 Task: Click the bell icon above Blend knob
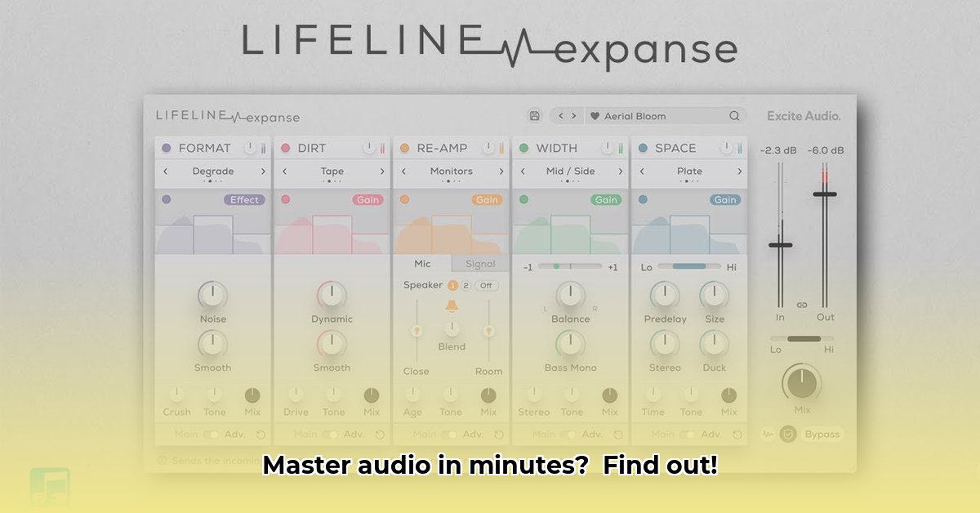451,306
